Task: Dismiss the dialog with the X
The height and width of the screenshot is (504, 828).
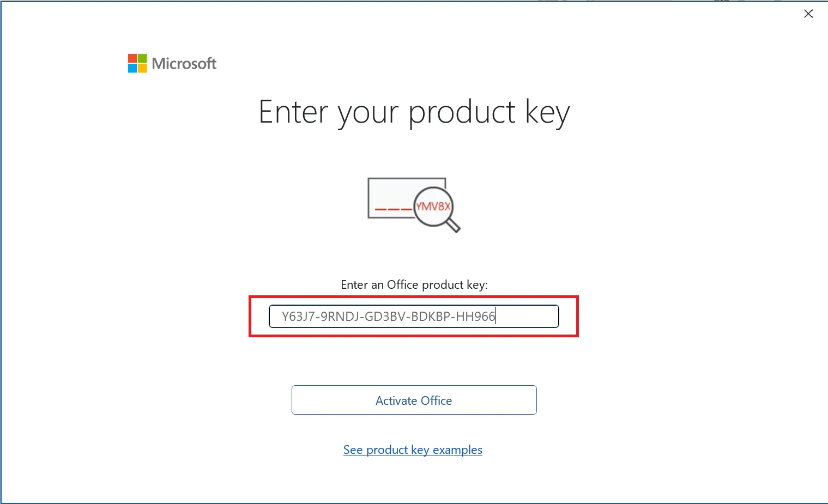Action: click(x=808, y=14)
